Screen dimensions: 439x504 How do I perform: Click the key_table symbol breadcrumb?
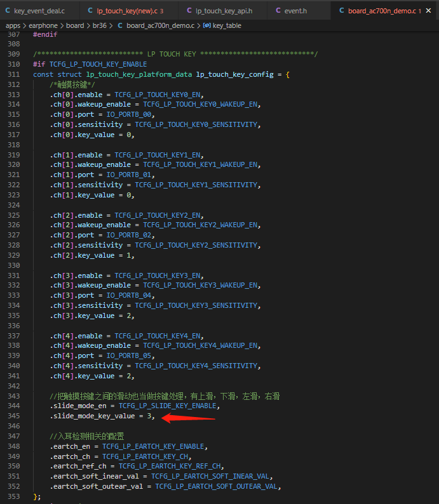227,26
